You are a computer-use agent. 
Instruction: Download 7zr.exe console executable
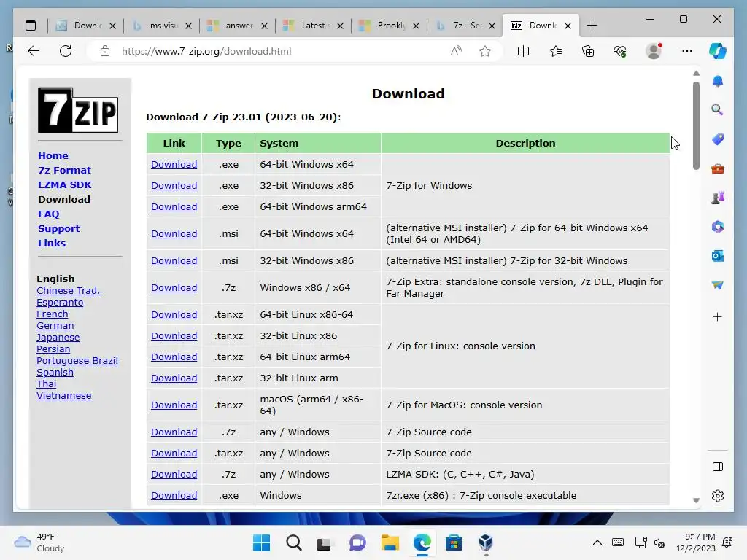(x=174, y=495)
